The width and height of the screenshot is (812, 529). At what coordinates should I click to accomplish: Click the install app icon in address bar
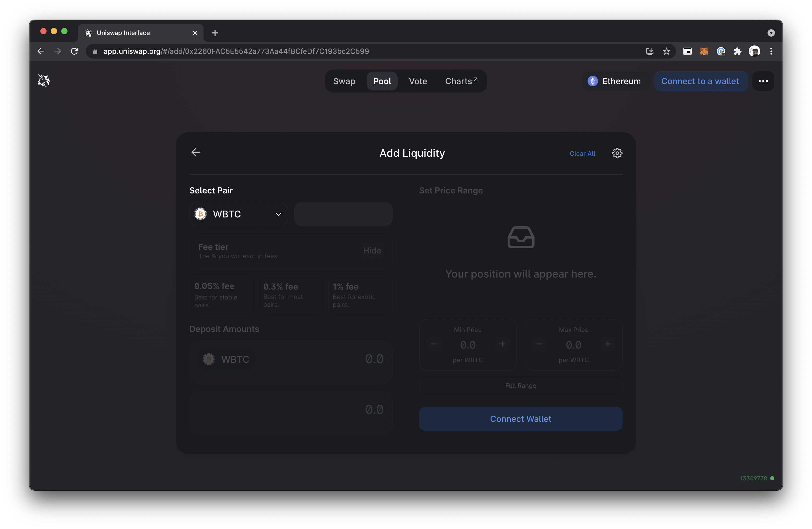coord(650,51)
